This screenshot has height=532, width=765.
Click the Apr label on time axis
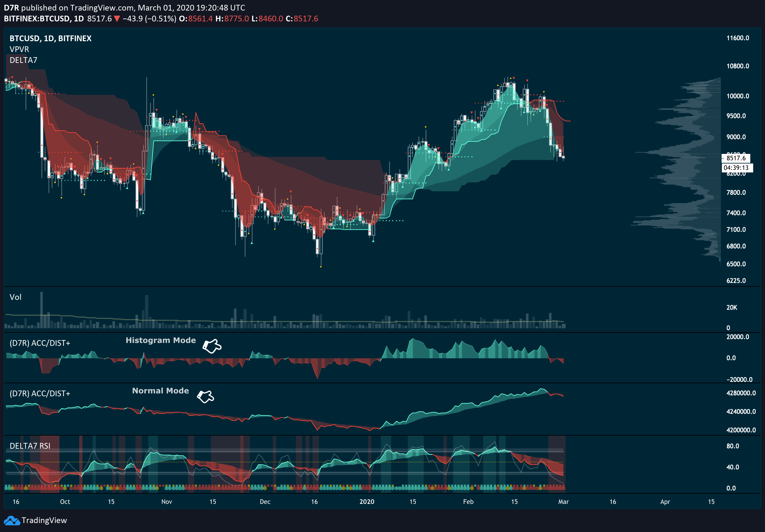[665, 502]
